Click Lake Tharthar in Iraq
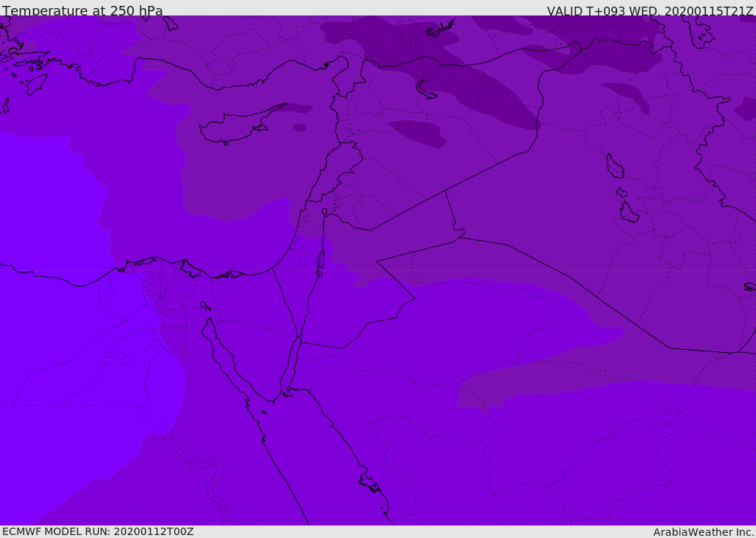Image resolution: width=756 pixels, height=538 pixels. (614, 167)
